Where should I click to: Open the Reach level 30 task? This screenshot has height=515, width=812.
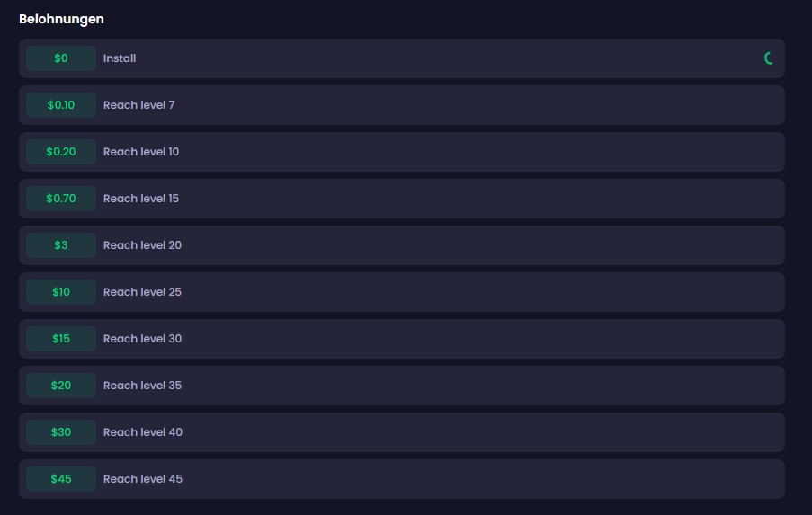tap(402, 339)
